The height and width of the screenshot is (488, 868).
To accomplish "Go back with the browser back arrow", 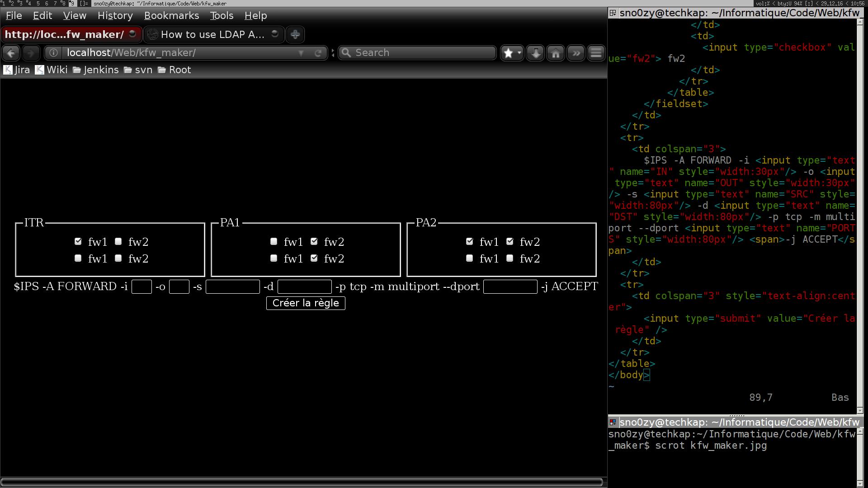I will click(x=11, y=53).
